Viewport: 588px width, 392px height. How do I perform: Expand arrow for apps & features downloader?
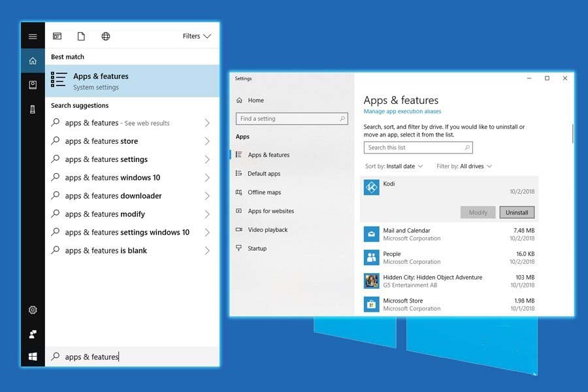[207, 196]
